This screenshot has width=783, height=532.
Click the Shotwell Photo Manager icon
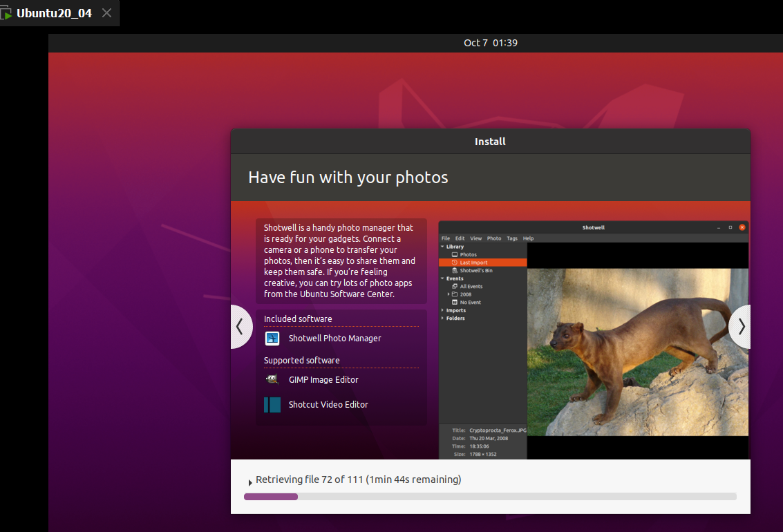coord(272,339)
